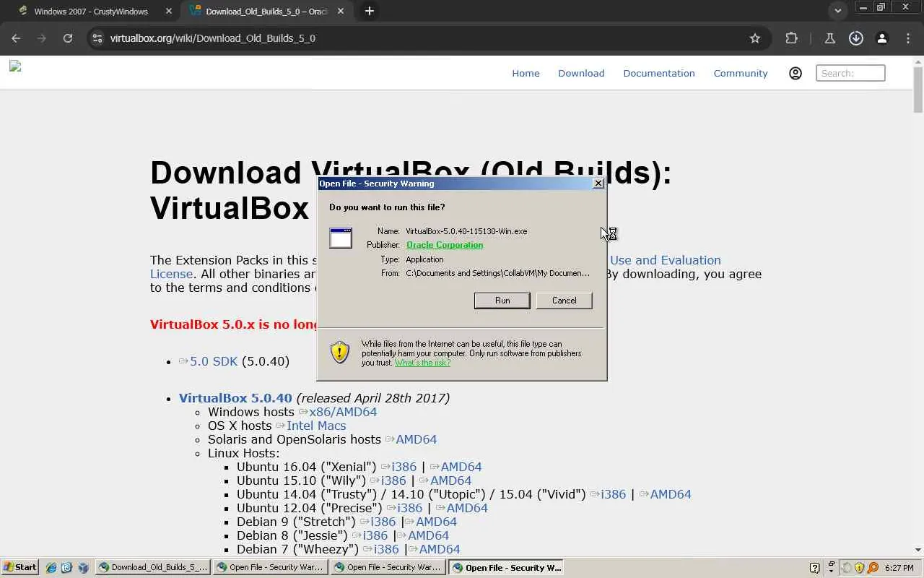
Task: Download Debian 8 Jessie i386 package
Action: click(x=375, y=535)
